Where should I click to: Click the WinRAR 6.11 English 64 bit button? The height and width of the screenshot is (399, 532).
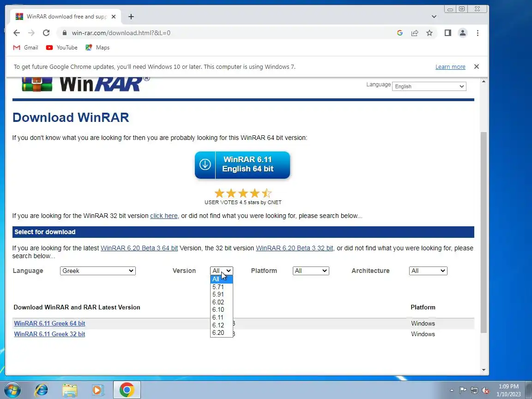coord(242,165)
